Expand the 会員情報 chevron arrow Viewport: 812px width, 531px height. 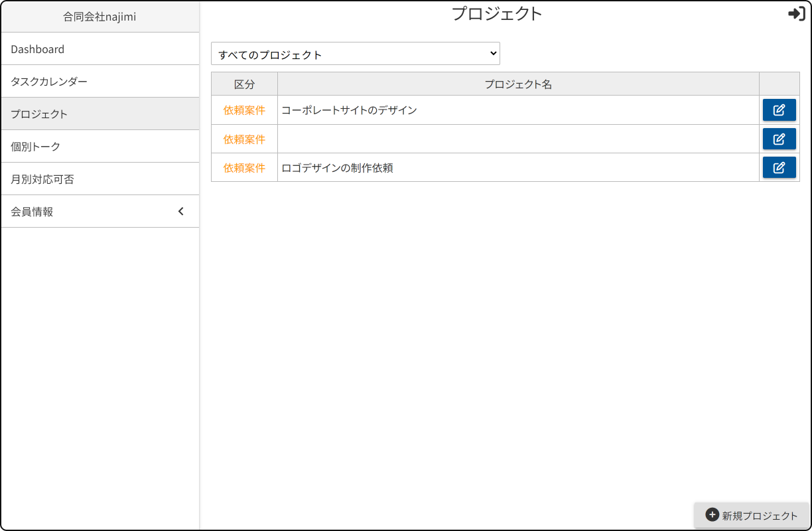point(181,212)
